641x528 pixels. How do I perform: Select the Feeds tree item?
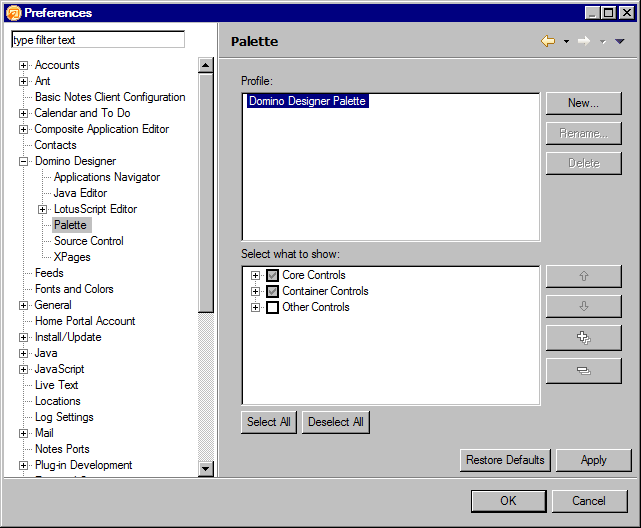[x=49, y=273]
